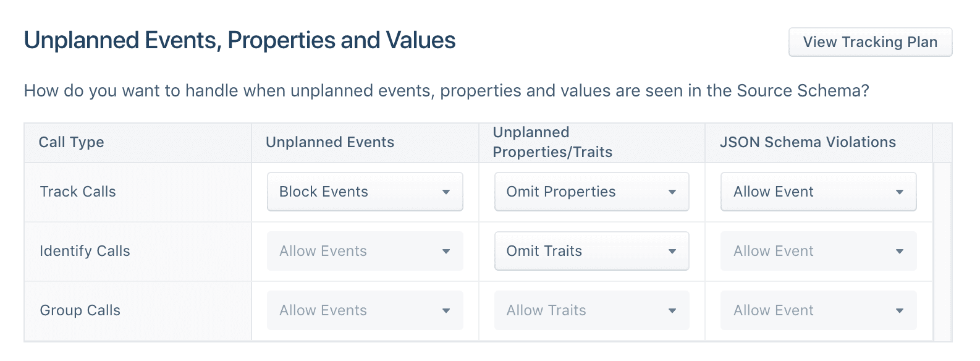Click the chevron on the Omit Traits selector
Screen dimensions: 980x361
point(673,251)
